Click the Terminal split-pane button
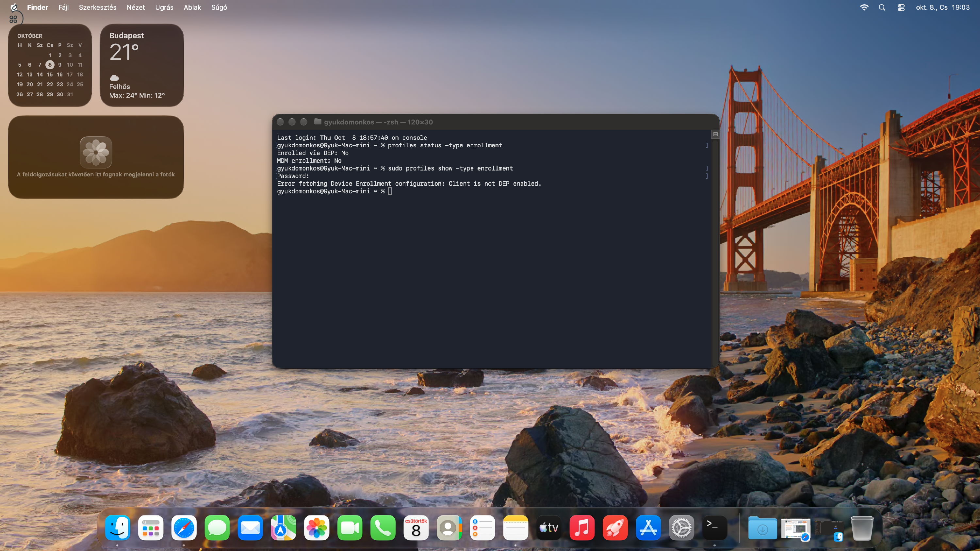Screen dimensions: 980x551 coord(715,134)
